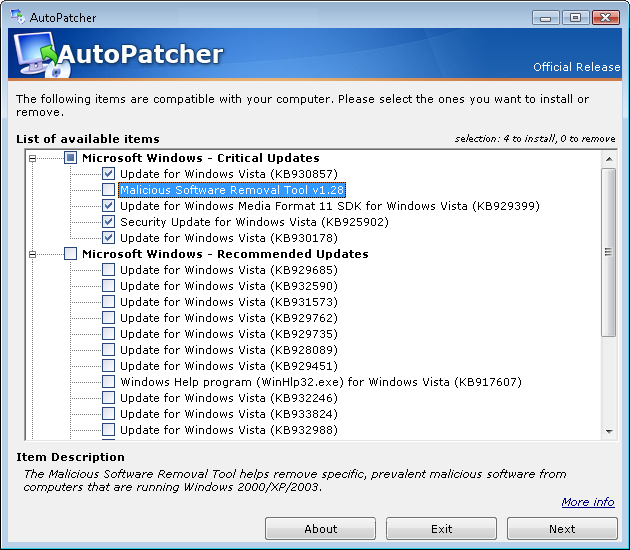
Task: Select the 'Microsoft Windows - Recommended Updates' heading
Action: [225, 254]
